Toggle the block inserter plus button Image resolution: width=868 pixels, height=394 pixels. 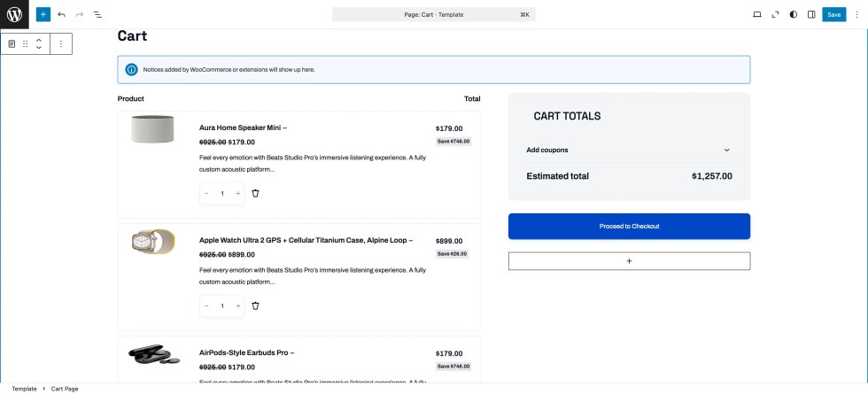pyautogui.click(x=43, y=14)
